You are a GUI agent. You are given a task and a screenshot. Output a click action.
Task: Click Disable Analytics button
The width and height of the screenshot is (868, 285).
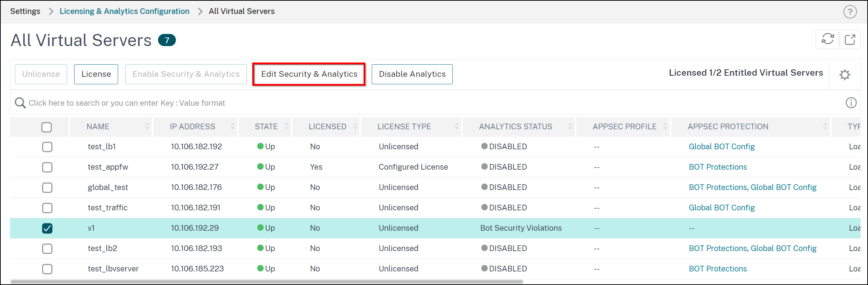[412, 74]
